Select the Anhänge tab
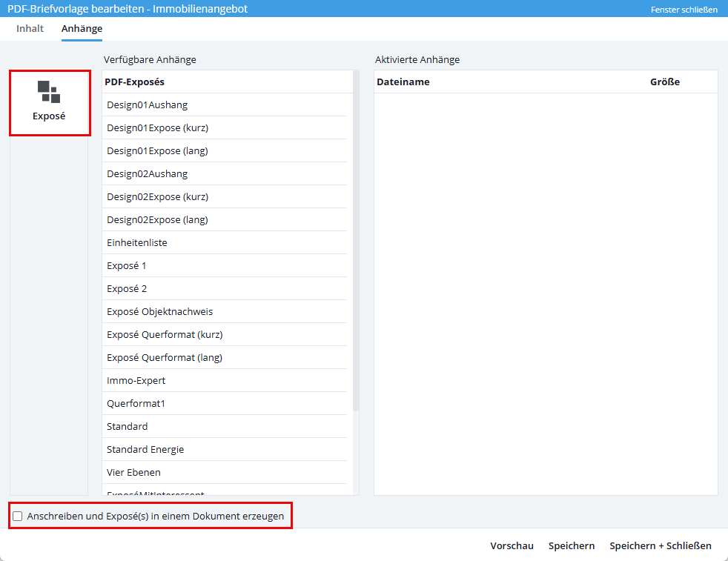 point(82,28)
